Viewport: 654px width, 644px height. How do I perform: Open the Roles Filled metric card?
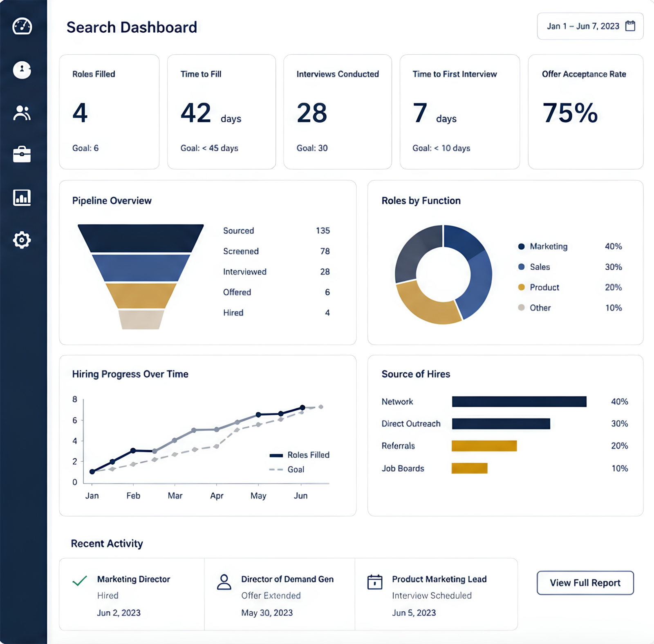[109, 112]
